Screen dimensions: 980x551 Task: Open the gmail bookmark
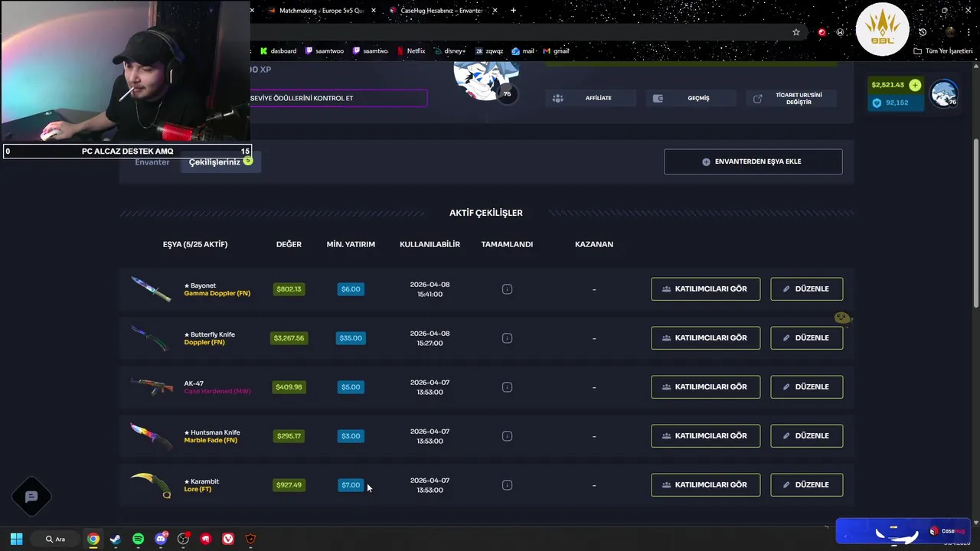556,51
